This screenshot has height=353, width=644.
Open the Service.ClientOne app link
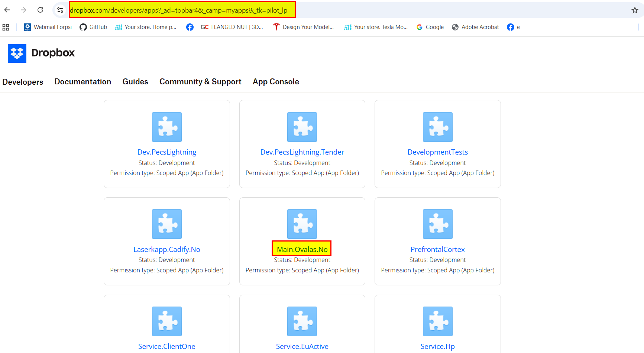click(x=167, y=346)
